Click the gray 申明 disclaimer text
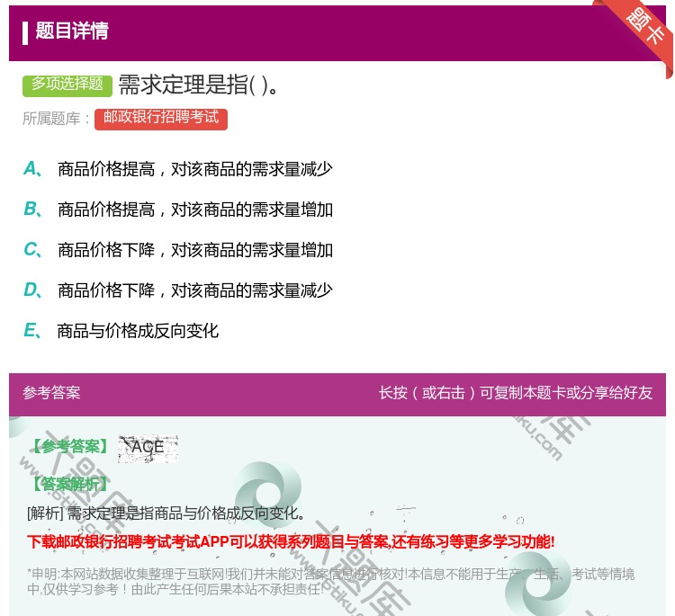The width and height of the screenshot is (675, 616). coord(330,581)
